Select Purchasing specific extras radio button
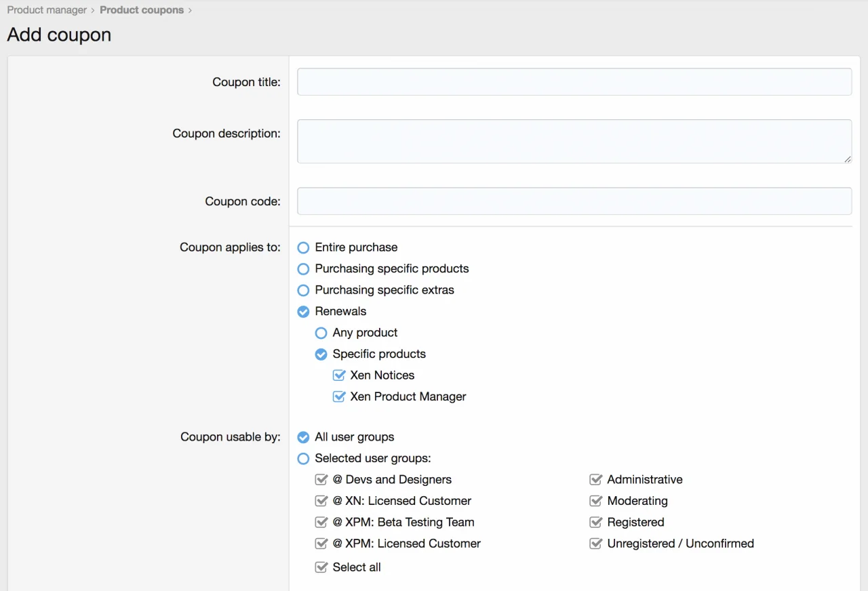Viewport: 868px width, 591px height. coord(304,290)
